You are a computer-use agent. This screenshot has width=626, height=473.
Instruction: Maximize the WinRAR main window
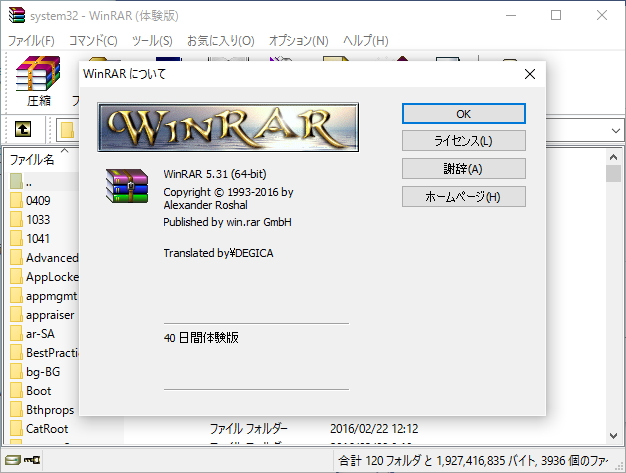(x=556, y=15)
